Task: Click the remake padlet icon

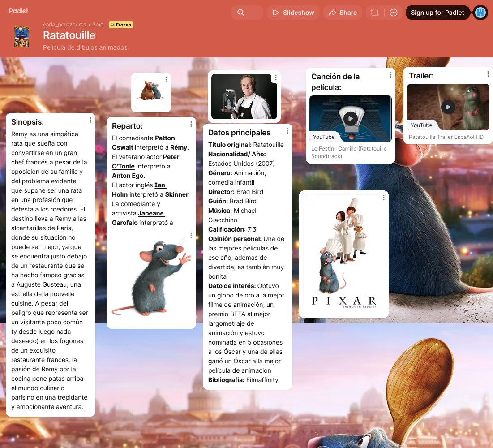Action: 374,13
